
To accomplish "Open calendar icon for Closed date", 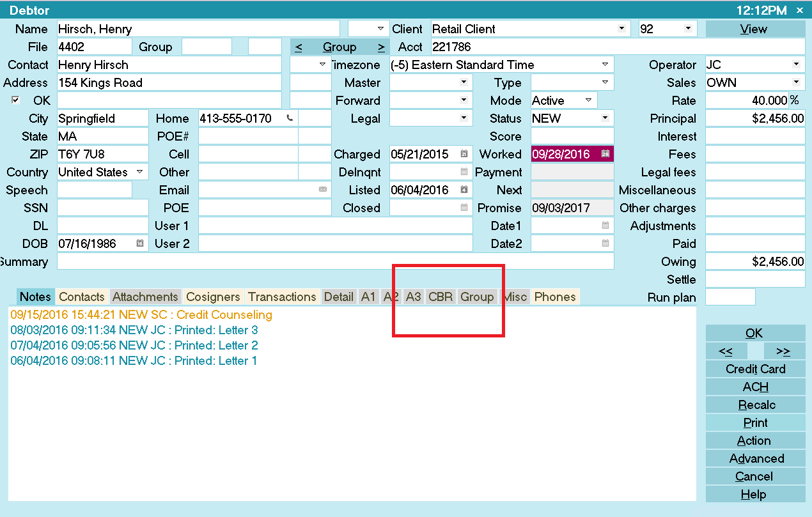I will pyautogui.click(x=464, y=208).
